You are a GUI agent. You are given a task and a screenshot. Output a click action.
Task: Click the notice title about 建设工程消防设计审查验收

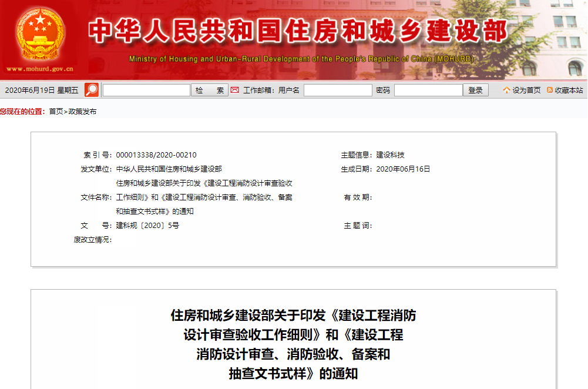(x=294, y=338)
